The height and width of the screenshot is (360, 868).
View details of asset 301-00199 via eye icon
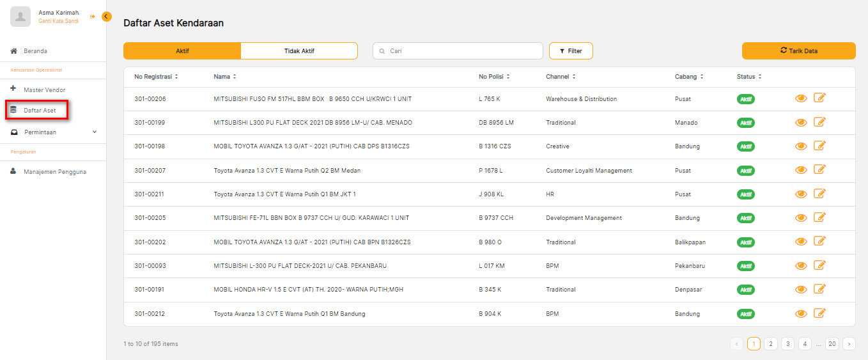click(x=801, y=122)
